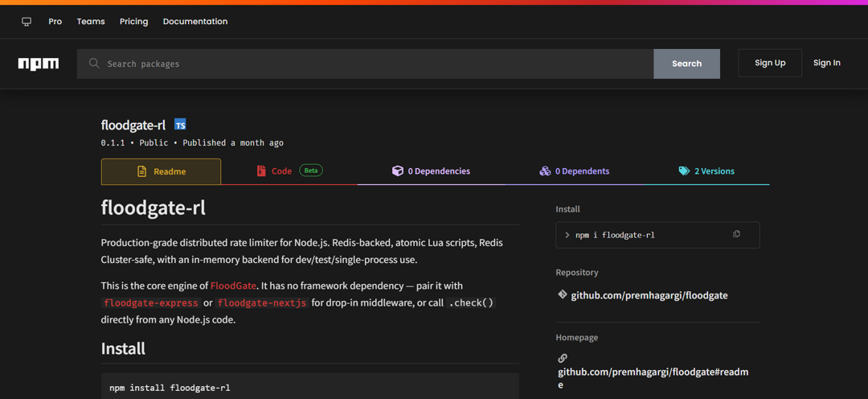Image resolution: width=868 pixels, height=399 pixels.
Task: Open the 0 Dependencies tab
Action: 432,171
